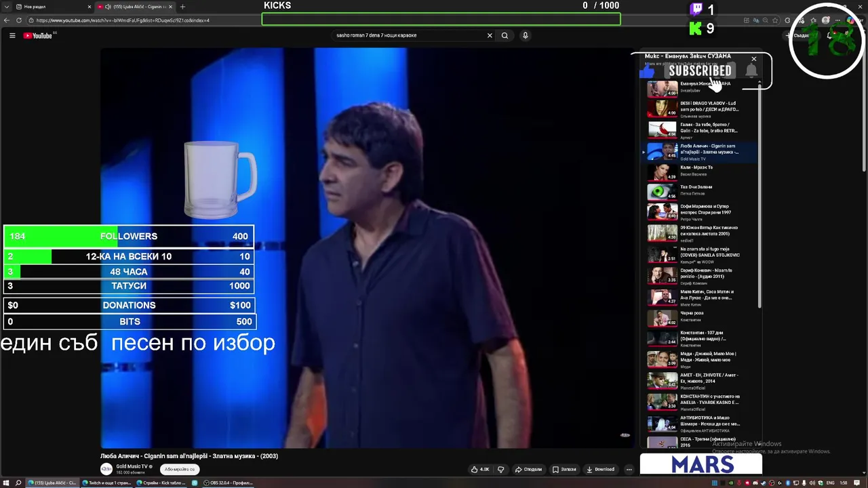Click the playlist panel scrollbar

coord(758,197)
